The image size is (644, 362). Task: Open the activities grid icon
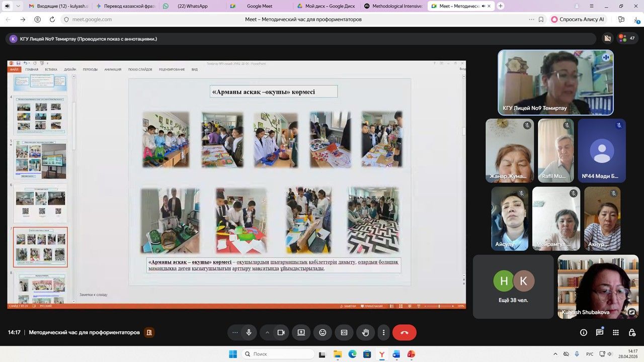coord(616,332)
